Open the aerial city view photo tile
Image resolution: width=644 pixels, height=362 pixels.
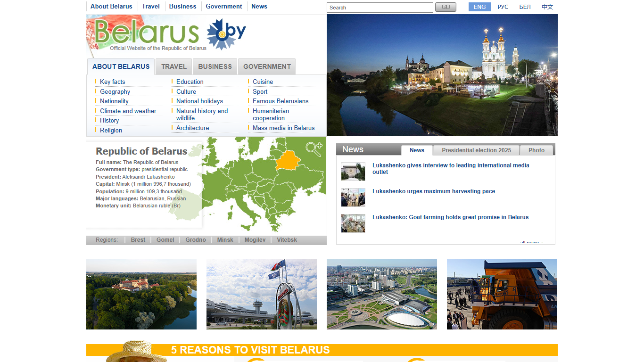click(382, 294)
